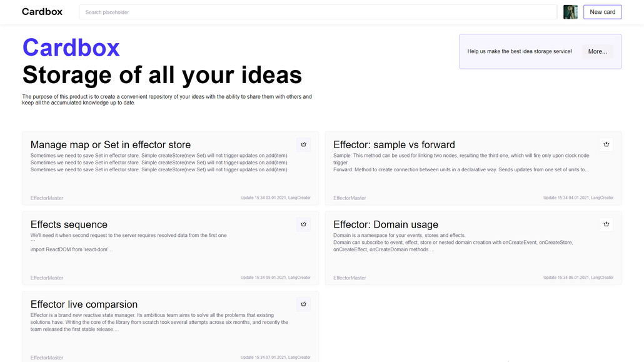The image size is (644, 362).
Task: Click the New card button
Action: coord(602,12)
